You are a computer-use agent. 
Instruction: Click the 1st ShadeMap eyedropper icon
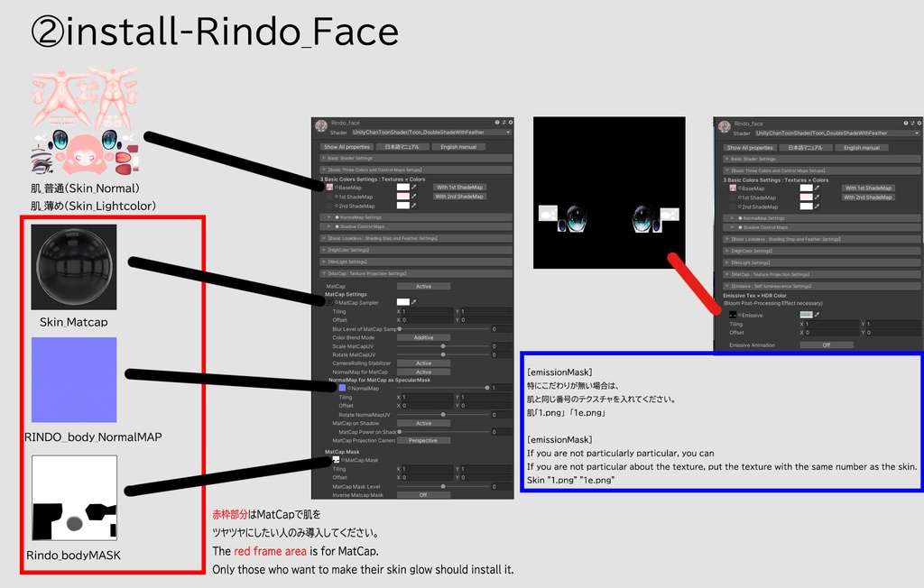tap(414, 197)
